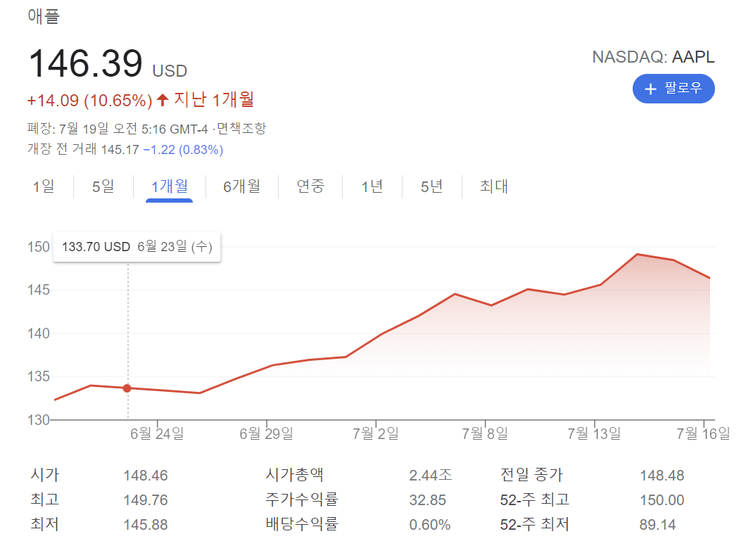The height and width of the screenshot is (560, 753).
Task: Click the red up arrow icon
Action: (x=163, y=100)
